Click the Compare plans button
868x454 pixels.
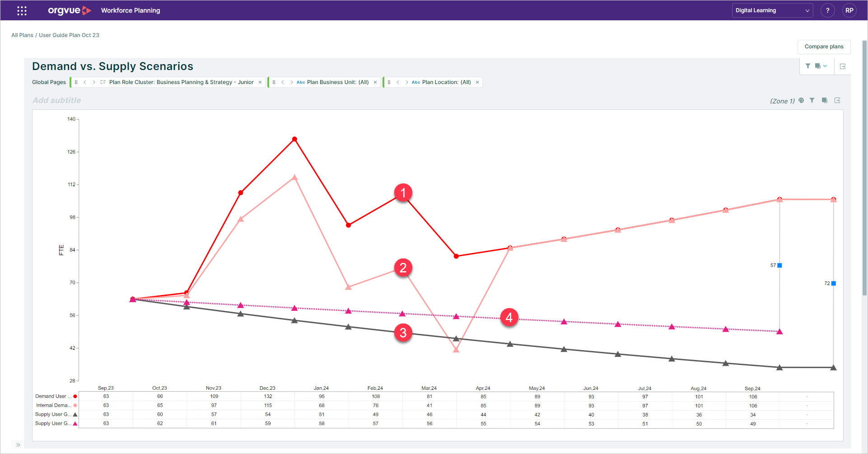pyautogui.click(x=824, y=47)
